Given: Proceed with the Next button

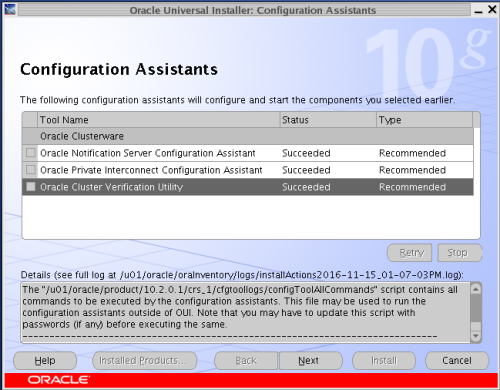Looking at the screenshot, I should pyautogui.click(x=311, y=360).
